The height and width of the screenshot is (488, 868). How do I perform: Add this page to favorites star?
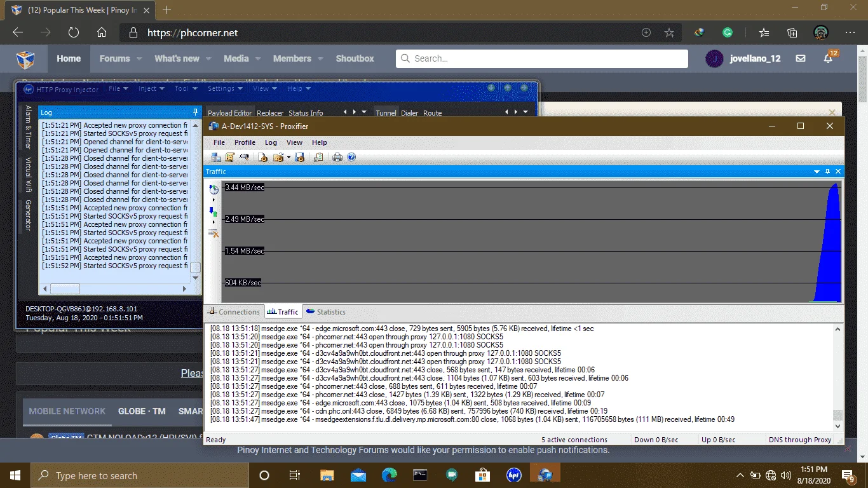[669, 32]
